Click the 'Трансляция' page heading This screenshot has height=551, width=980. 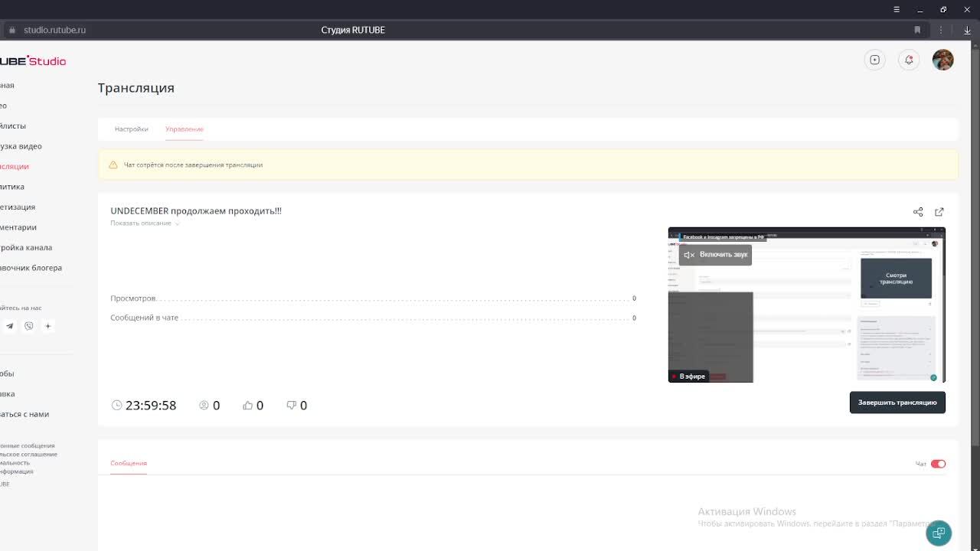pyautogui.click(x=136, y=88)
